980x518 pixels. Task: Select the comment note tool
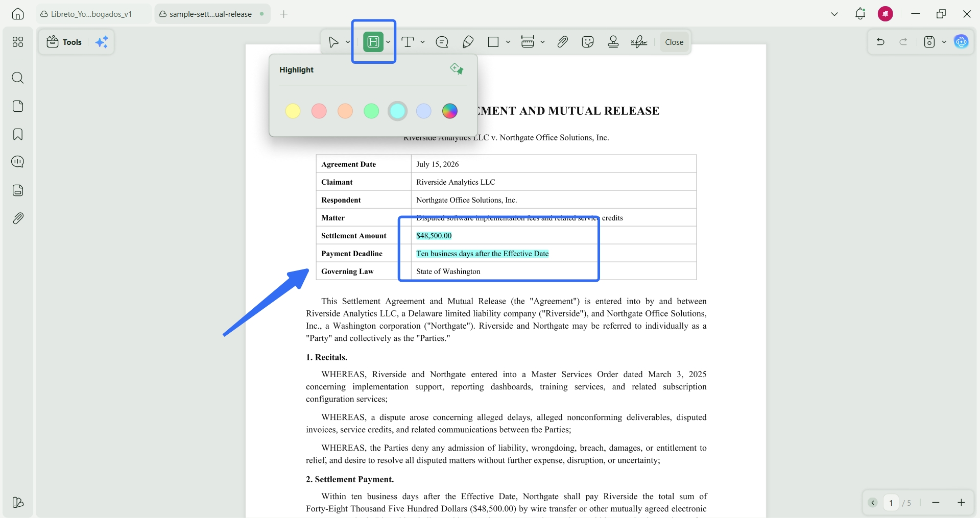[x=442, y=42]
